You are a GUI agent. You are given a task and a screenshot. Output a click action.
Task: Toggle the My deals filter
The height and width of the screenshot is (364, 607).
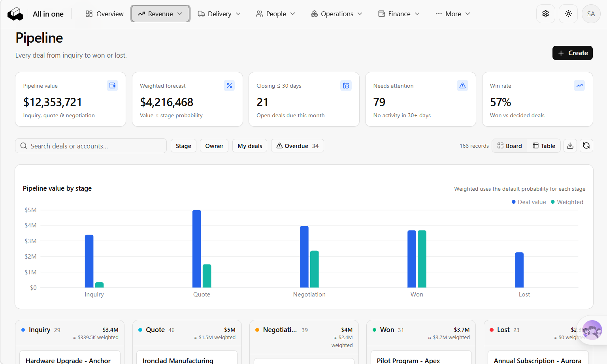tap(250, 146)
